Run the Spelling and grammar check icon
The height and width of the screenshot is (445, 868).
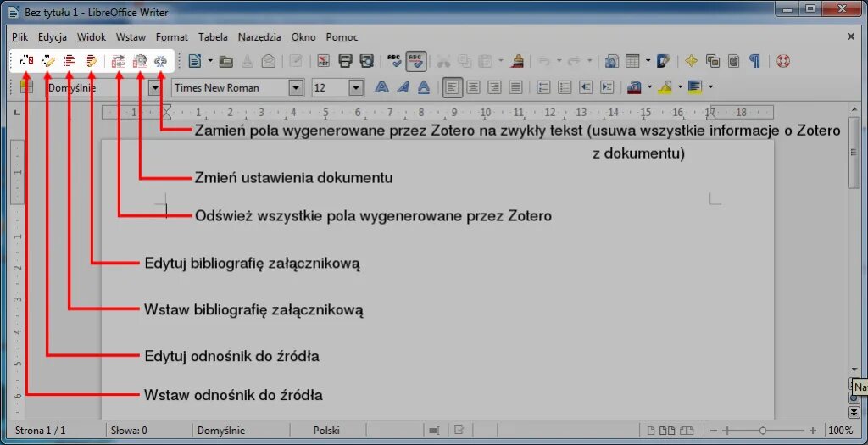[x=394, y=61]
